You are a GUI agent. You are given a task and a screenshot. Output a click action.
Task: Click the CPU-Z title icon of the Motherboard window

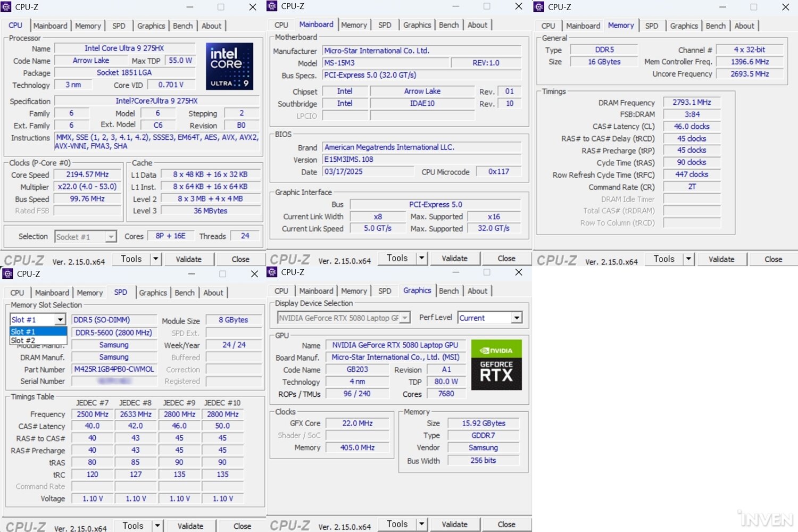tap(272, 6)
